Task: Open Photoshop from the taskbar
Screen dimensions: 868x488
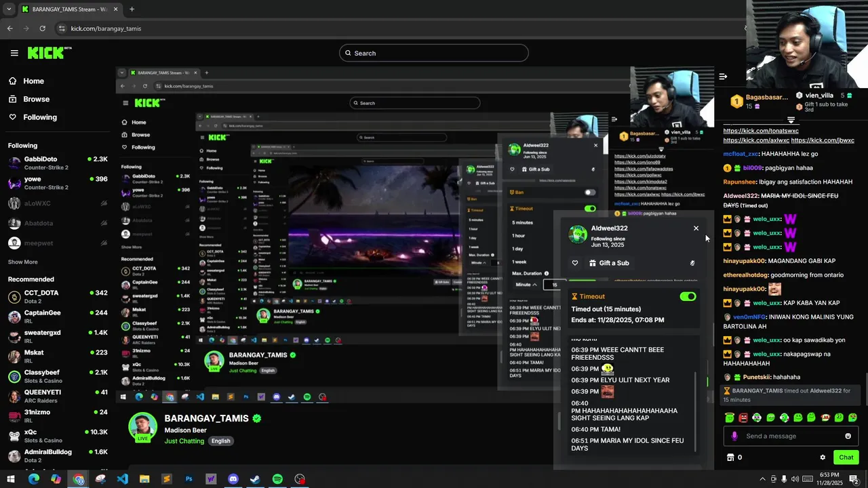Action: [189, 479]
